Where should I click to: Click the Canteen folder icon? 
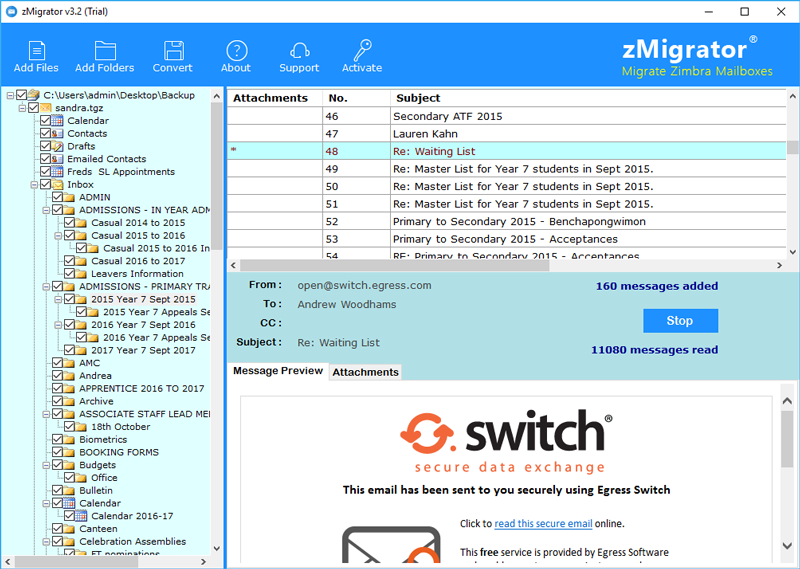[69, 529]
